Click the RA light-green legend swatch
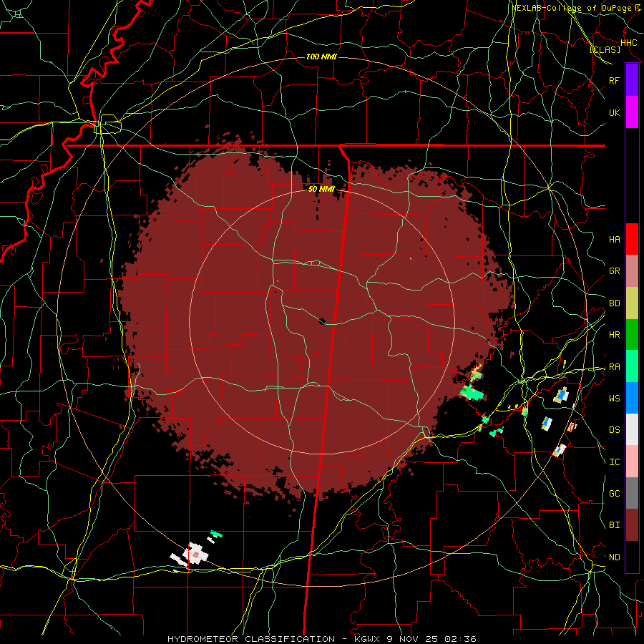 click(x=632, y=366)
